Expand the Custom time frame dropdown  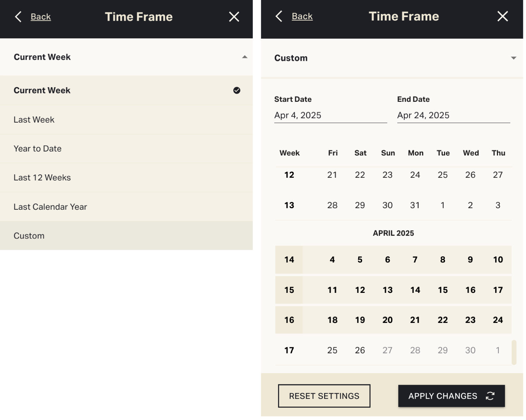[513, 58]
